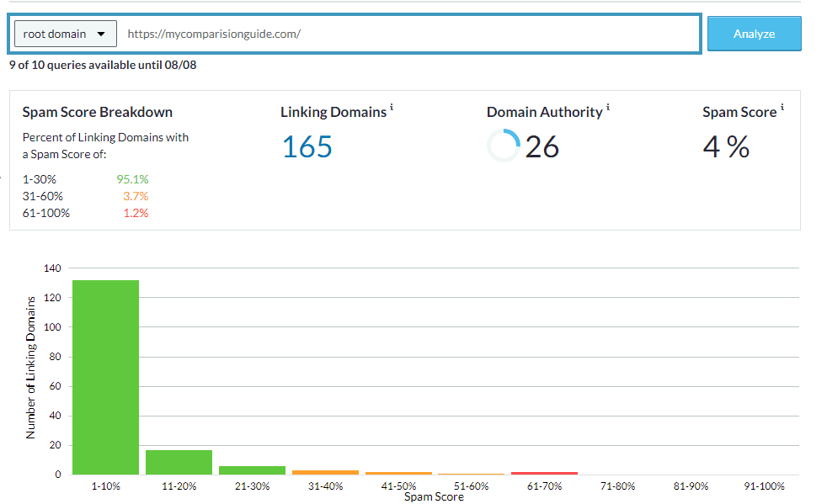
Task: Select the 21-30% spam score bar
Action: (x=252, y=470)
